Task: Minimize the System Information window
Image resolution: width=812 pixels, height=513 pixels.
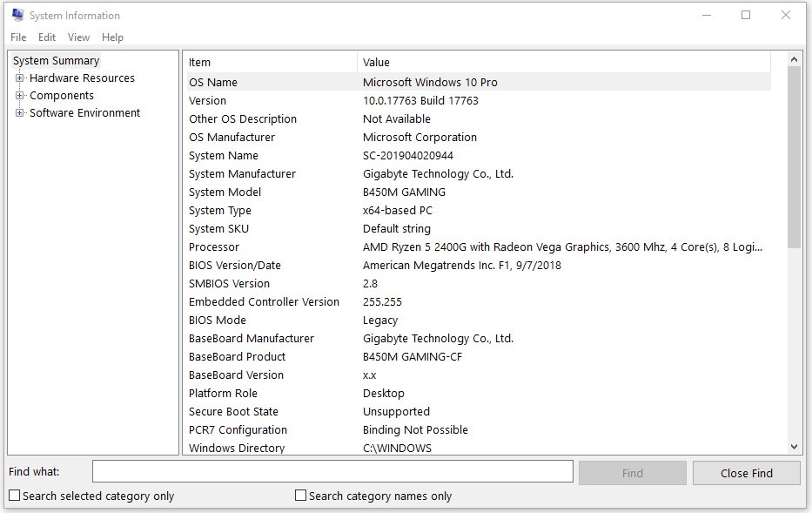Action: [707, 15]
